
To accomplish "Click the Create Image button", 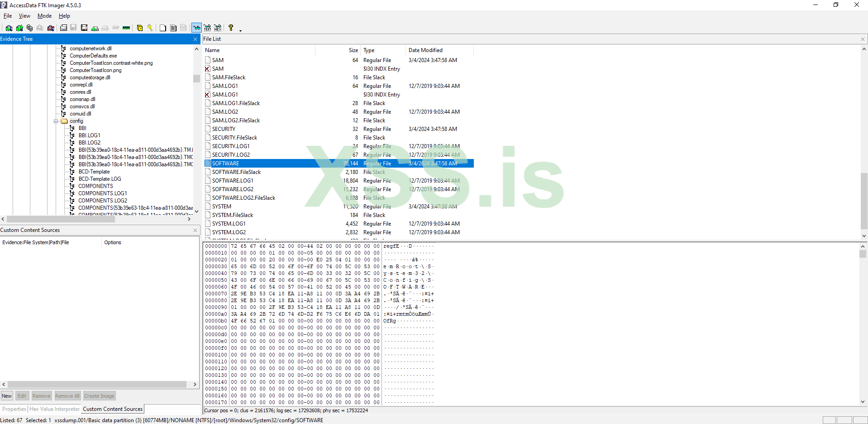I will pos(99,396).
